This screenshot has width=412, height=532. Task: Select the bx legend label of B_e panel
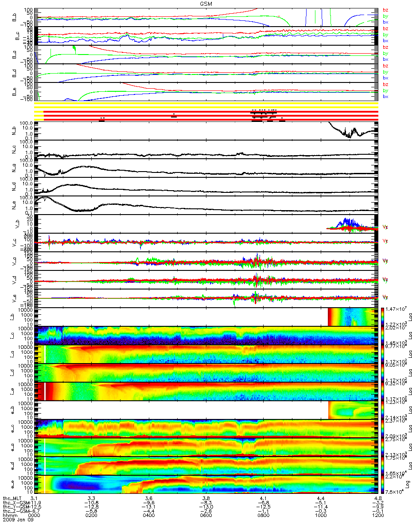[x=385, y=97]
